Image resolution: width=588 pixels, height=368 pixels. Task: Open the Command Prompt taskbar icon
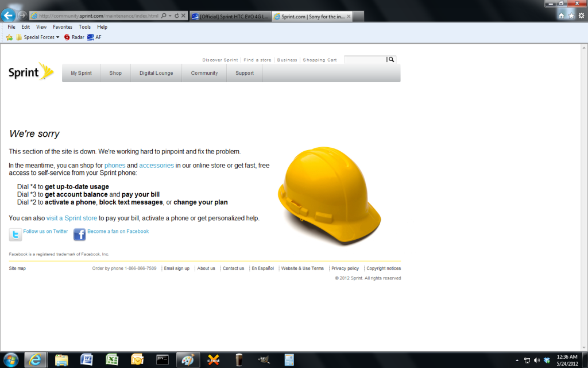click(163, 360)
